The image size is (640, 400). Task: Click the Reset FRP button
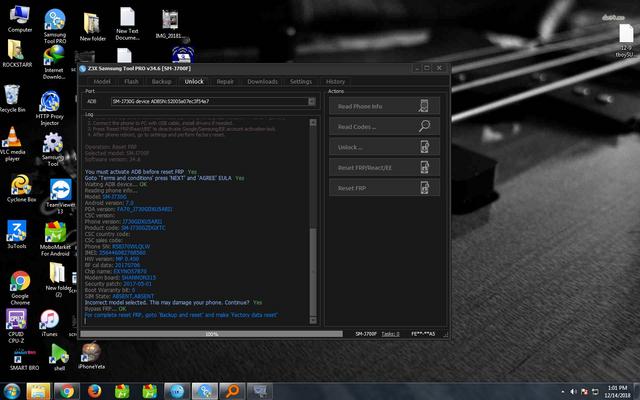tap(384, 188)
